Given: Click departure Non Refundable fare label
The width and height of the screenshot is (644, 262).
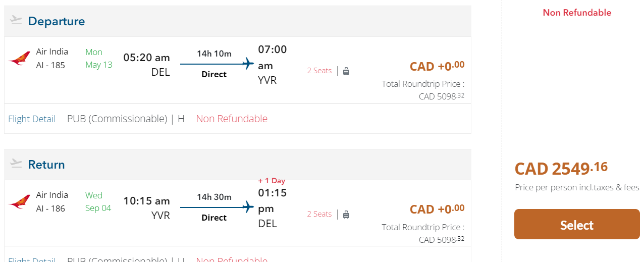Looking at the screenshot, I should (232, 119).
